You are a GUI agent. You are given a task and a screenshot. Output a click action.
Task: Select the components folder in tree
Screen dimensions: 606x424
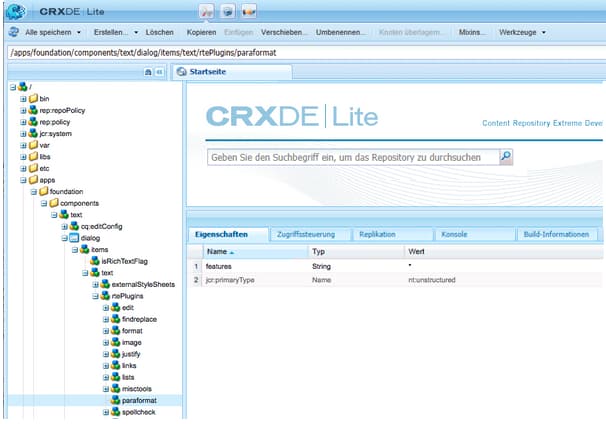tap(79, 203)
